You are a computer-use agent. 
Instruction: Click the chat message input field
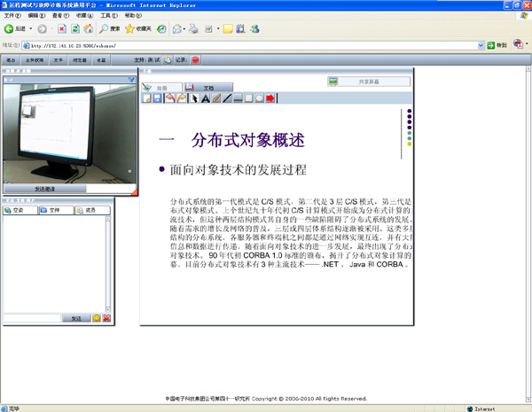click(x=32, y=318)
